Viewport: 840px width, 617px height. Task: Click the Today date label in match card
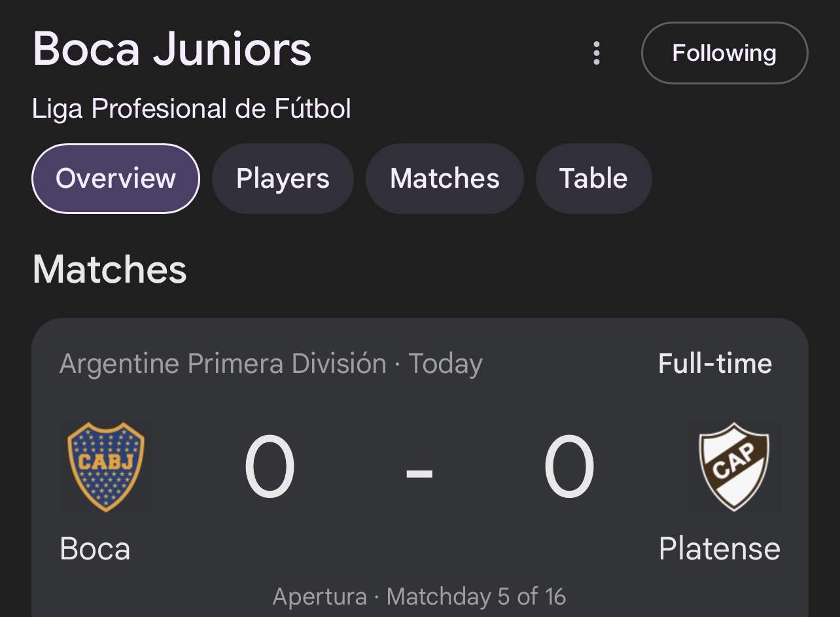446,364
